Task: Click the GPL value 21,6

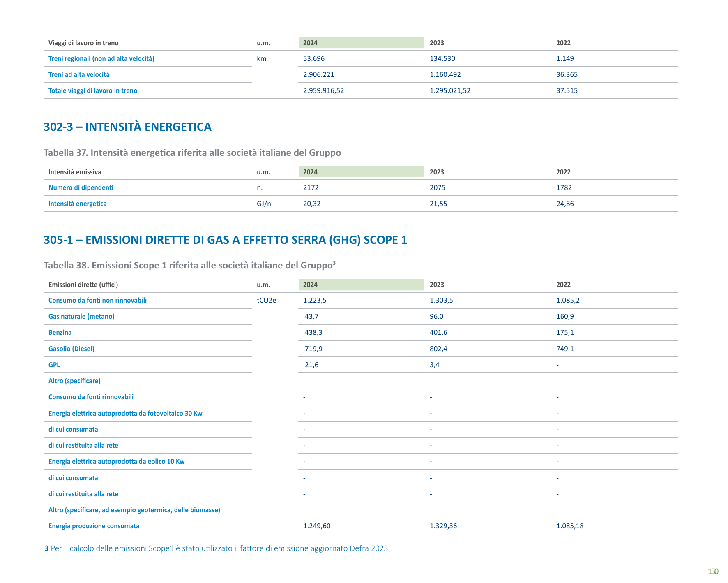Action: point(312,365)
